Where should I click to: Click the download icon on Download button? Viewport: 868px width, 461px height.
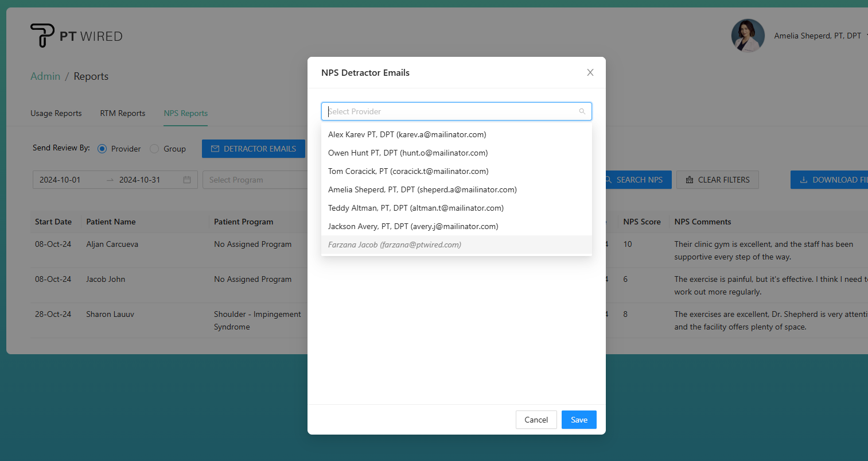(804, 180)
